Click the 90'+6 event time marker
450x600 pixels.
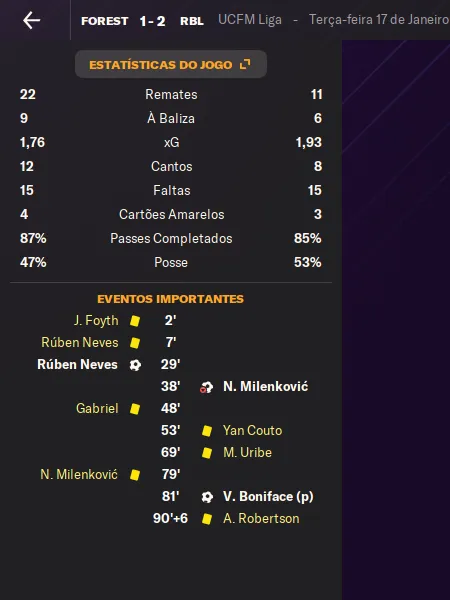170,518
